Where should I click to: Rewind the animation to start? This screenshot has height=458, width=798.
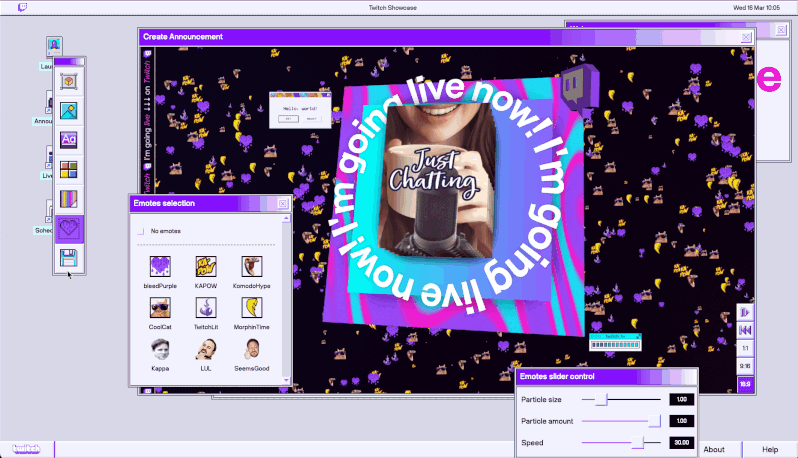point(745,330)
